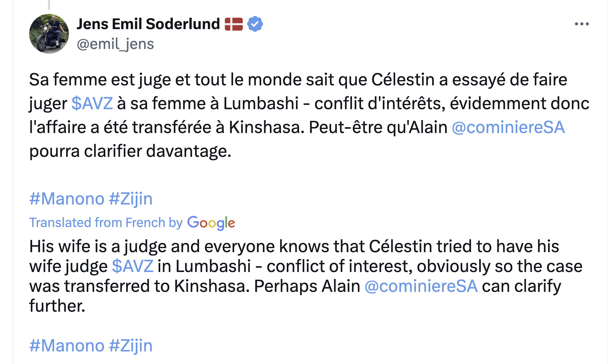Open Jens Emil Soderlund's profile picture
Viewport: 608px width, 364px height.
click(49, 34)
